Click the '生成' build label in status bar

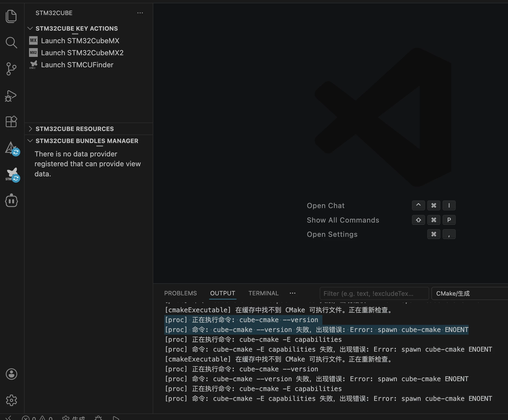pos(79,418)
